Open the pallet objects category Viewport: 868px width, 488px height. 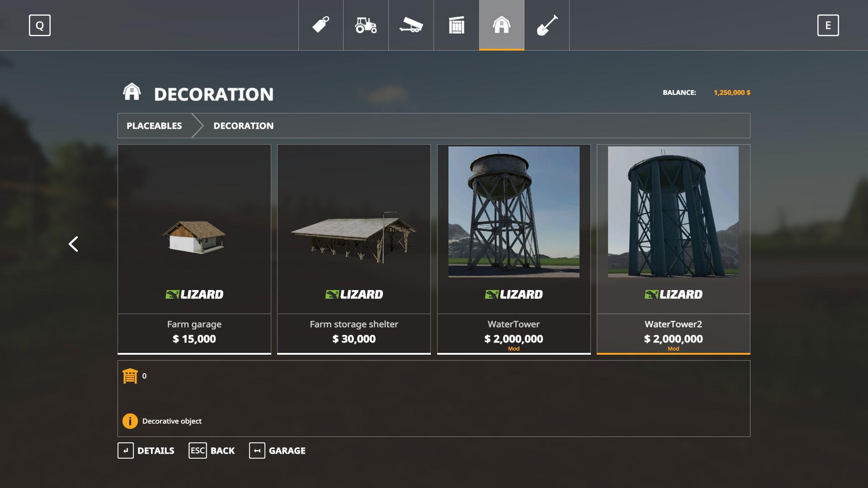(456, 25)
